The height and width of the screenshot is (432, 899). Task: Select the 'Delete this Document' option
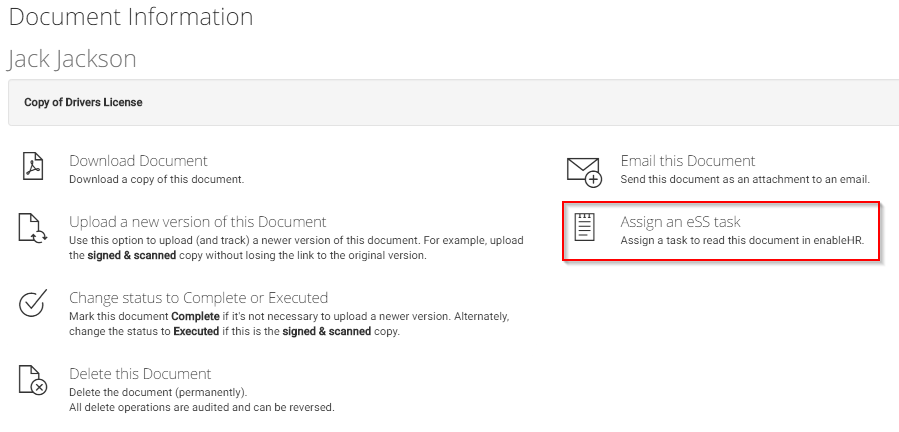click(140, 373)
